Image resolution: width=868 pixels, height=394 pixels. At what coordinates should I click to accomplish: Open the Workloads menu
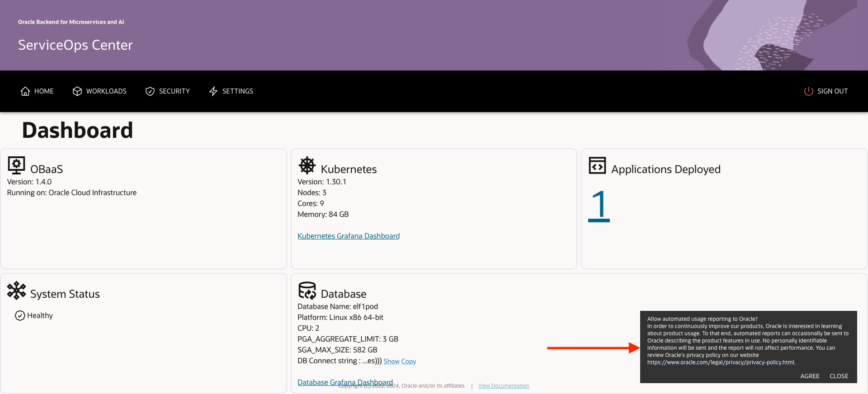click(x=106, y=91)
